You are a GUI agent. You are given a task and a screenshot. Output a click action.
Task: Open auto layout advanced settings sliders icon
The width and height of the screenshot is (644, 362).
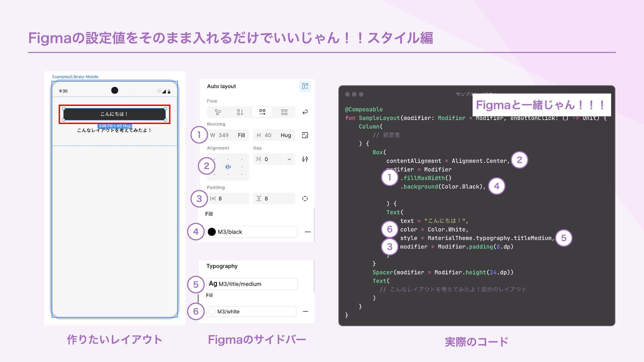click(x=305, y=159)
